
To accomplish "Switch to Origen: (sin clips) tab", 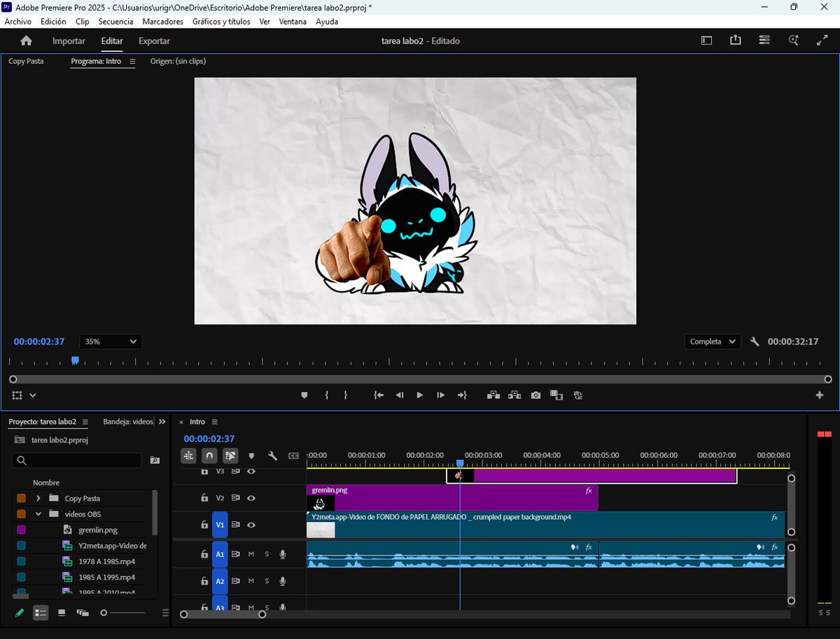I will pos(178,62).
